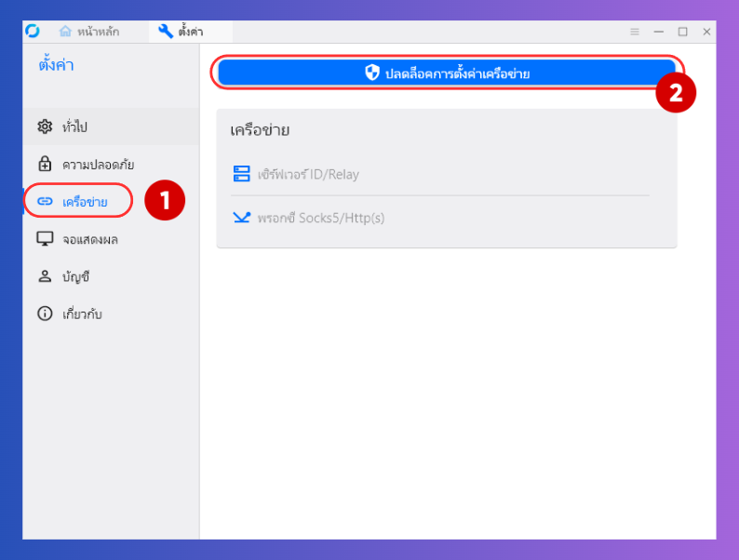Open the hamburger menu in title bar
Viewport: 739px width, 560px height.
click(x=635, y=32)
